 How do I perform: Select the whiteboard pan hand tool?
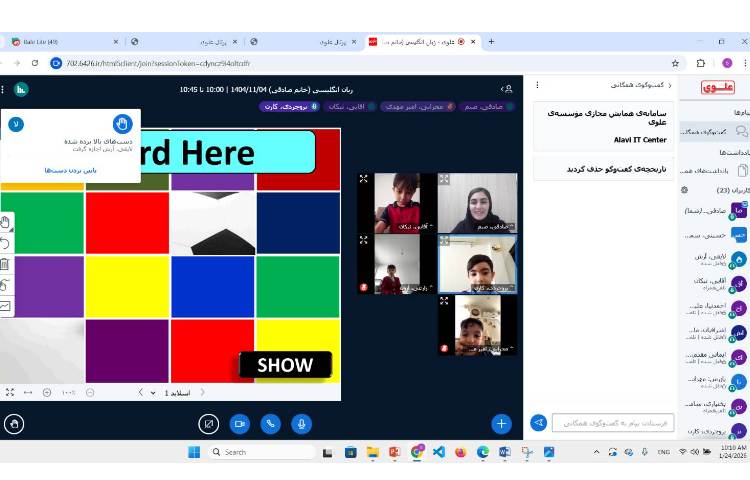[5, 222]
